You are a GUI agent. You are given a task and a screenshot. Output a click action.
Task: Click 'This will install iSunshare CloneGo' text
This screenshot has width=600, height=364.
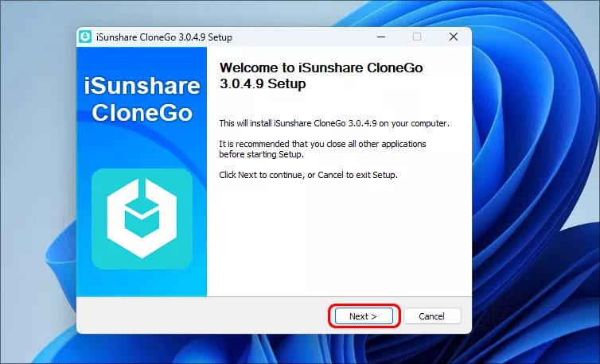334,123
